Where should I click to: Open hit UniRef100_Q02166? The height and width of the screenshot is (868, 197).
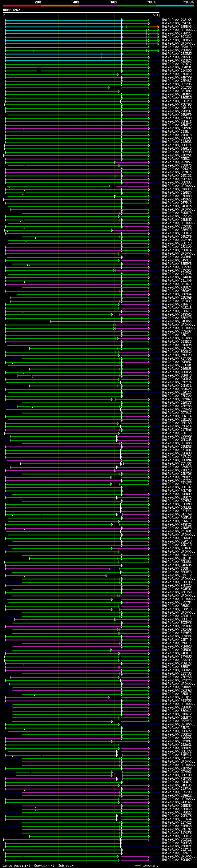(177, 20)
